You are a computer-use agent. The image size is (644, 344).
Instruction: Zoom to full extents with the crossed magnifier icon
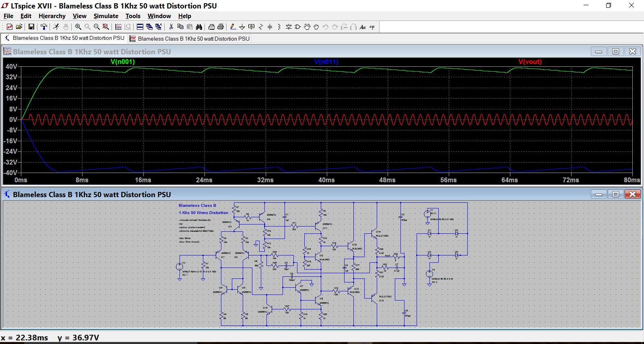point(106,27)
